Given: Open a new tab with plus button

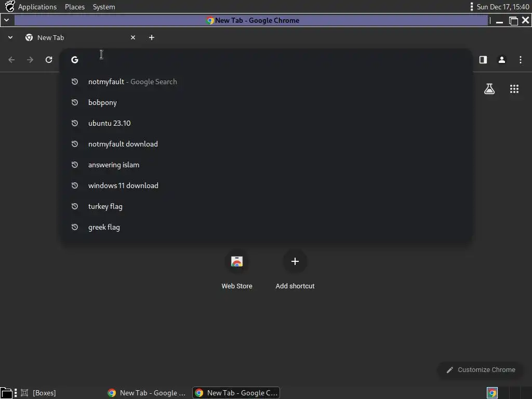Looking at the screenshot, I should pyautogui.click(x=152, y=37).
